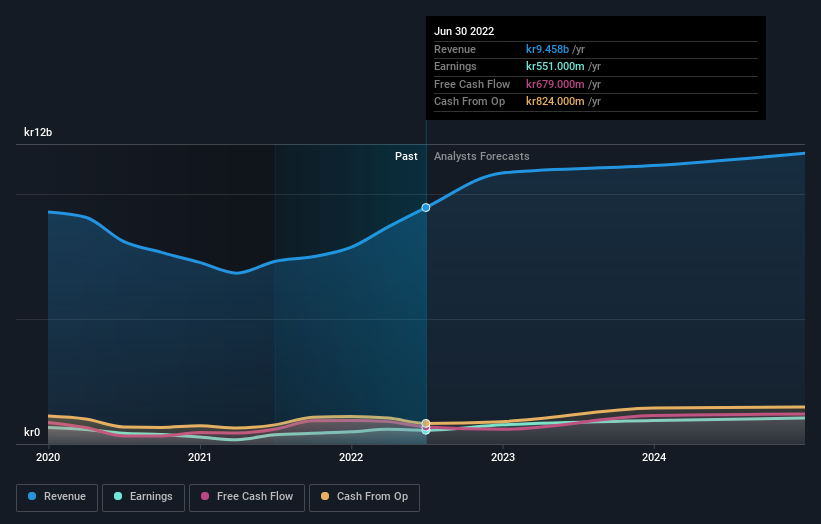Click the kr824.000m cash from op value
The width and height of the screenshot is (821, 524).
555,102
